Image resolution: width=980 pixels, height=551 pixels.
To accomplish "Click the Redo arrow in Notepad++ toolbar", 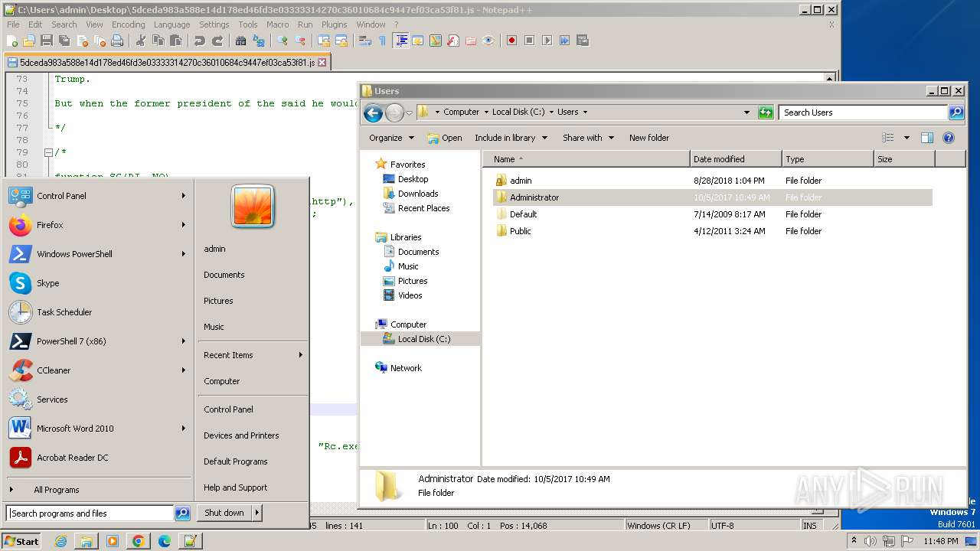I will [217, 41].
